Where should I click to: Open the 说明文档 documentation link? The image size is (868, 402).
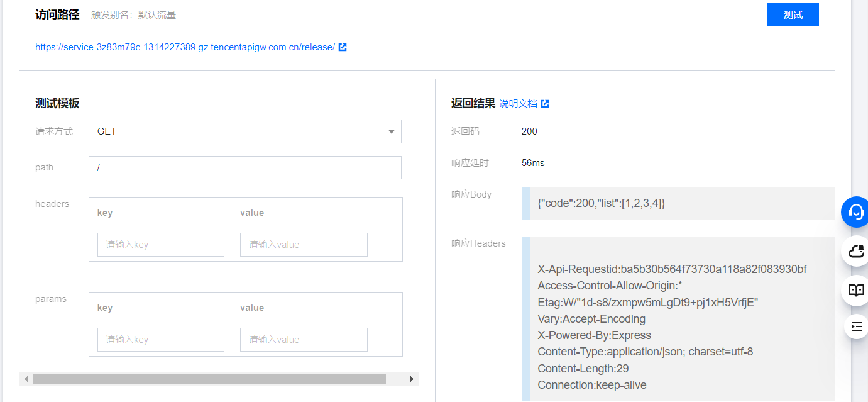tap(518, 104)
